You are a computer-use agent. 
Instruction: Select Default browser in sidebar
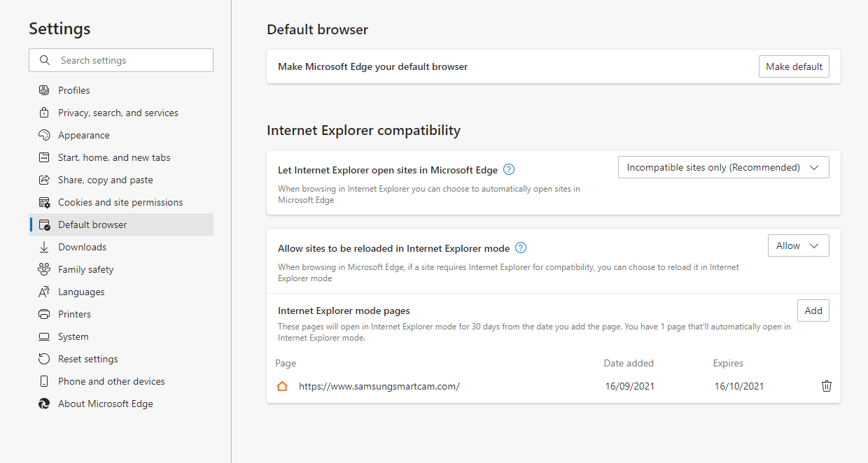pos(121,225)
